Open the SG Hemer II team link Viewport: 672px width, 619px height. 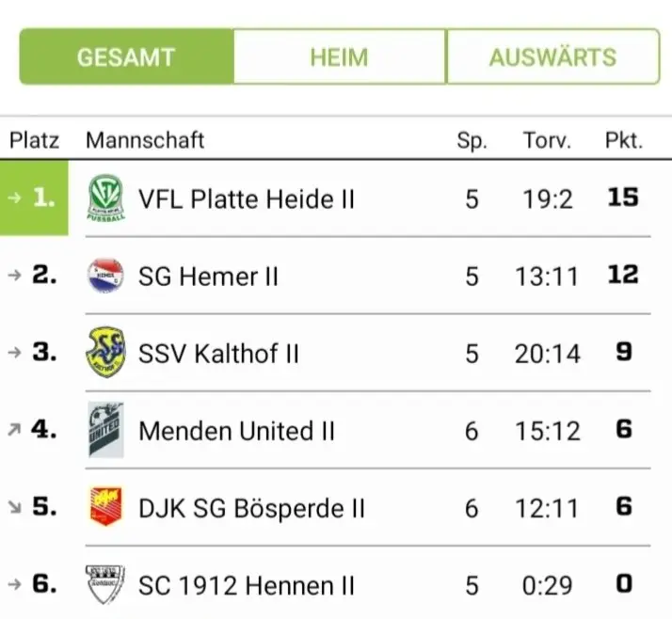(208, 276)
